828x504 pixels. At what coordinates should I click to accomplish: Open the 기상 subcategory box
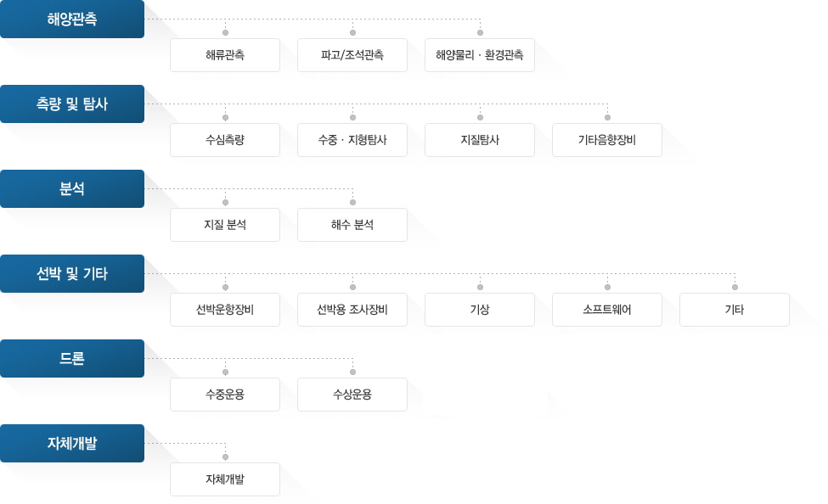point(480,310)
